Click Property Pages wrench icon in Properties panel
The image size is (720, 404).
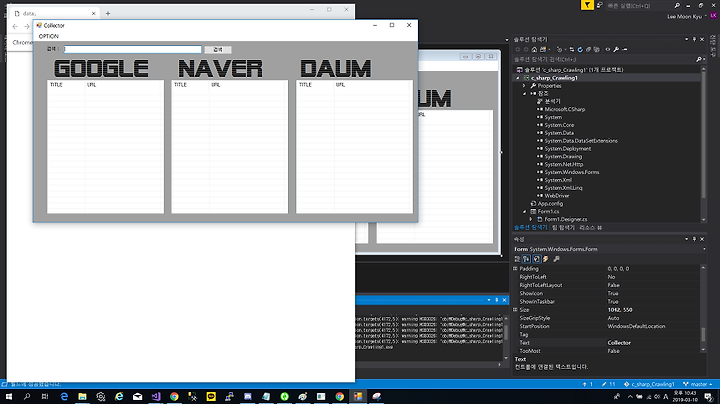[557, 259]
